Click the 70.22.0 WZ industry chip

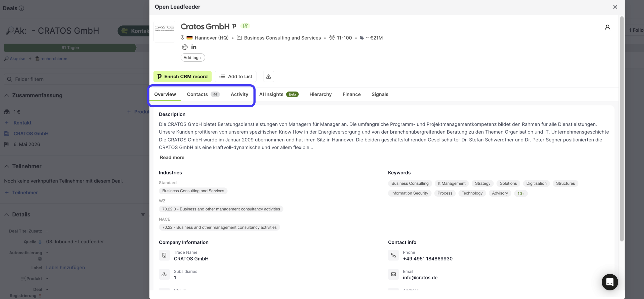tap(221, 209)
